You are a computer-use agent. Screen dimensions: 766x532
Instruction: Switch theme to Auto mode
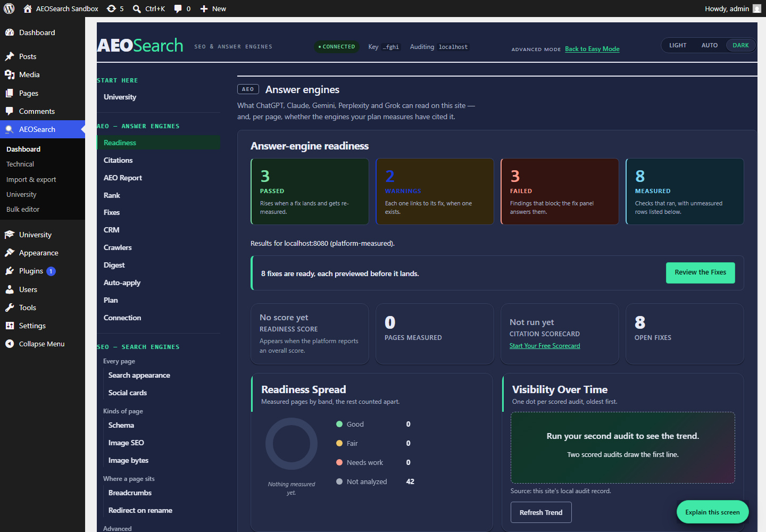point(710,45)
